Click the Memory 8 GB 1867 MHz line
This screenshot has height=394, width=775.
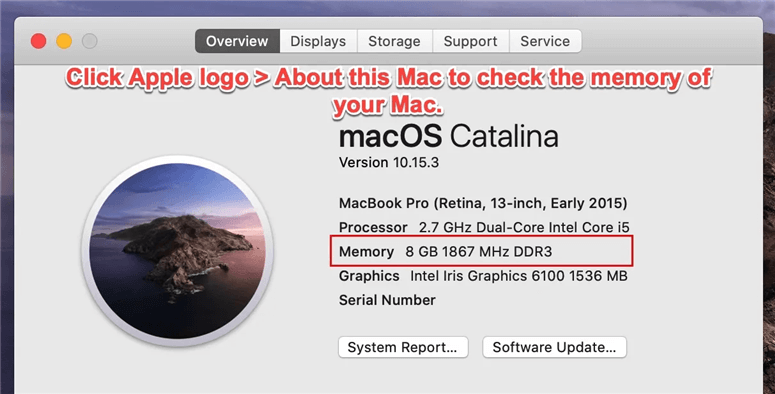click(445, 252)
